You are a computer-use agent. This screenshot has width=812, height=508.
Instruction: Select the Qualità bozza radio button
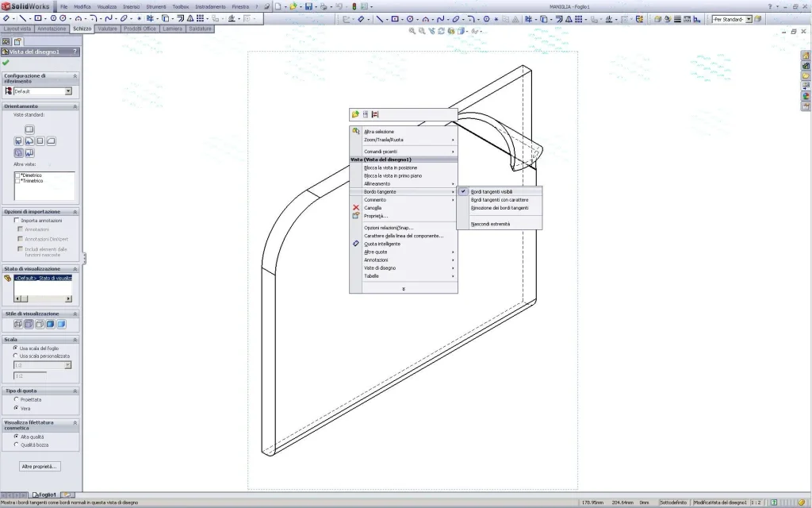coord(16,444)
